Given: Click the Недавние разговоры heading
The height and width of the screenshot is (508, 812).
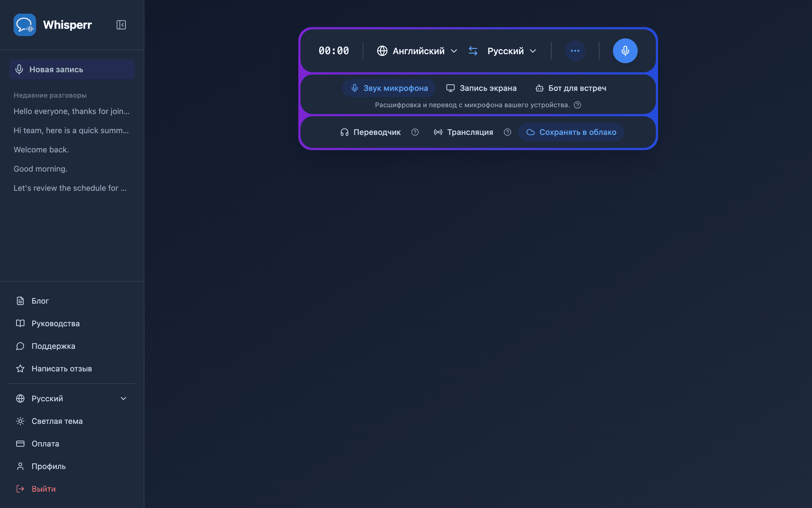Looking at the screenshot, I should pyautogui.click(x=50, y=96).
